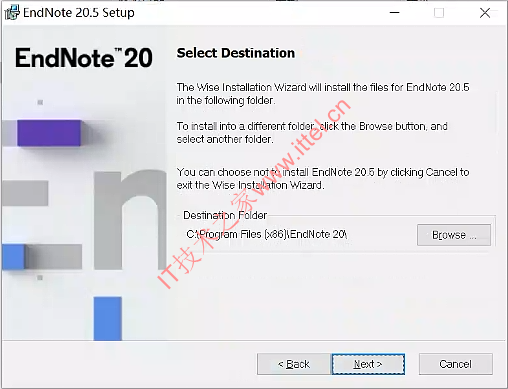Click the paragraph about clicking Cancel to exit
The image size is (508, 389).
323,178
